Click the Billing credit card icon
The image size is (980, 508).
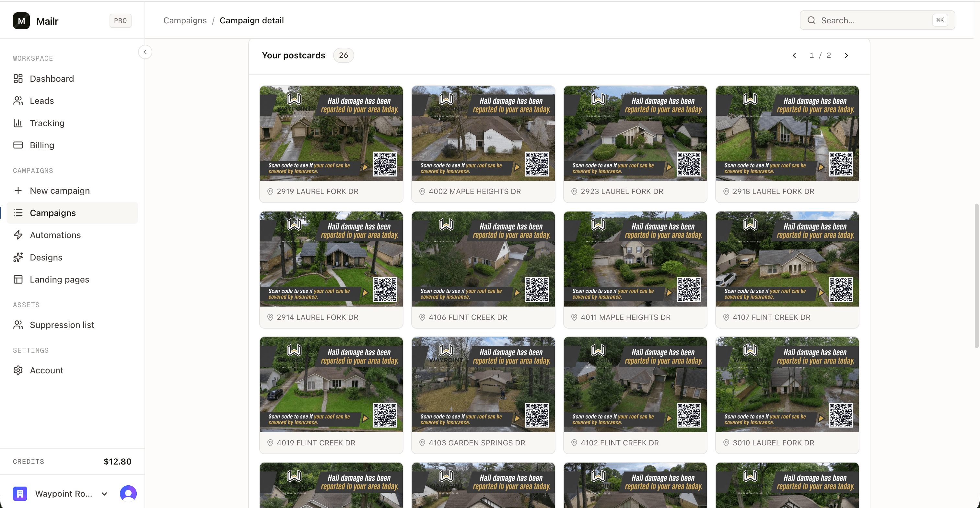18,145
